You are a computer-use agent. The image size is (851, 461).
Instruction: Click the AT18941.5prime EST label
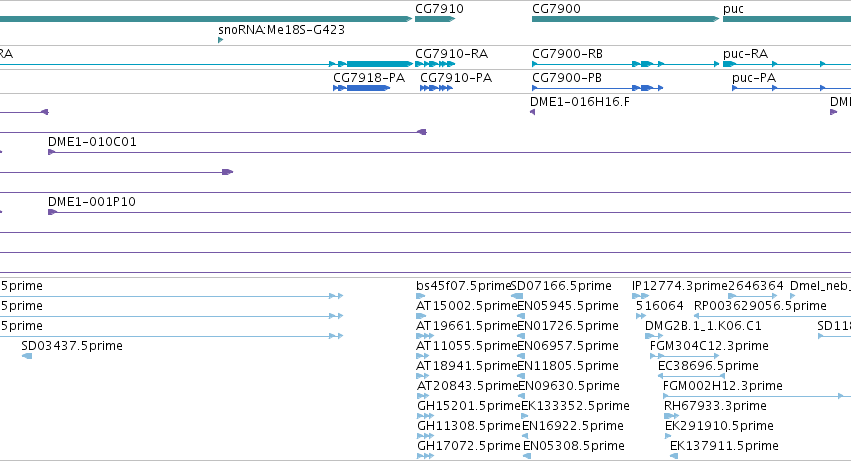click(467, 366)
